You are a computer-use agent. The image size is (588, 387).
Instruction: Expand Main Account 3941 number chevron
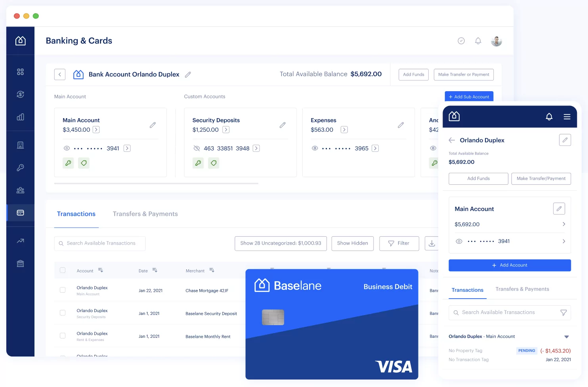[127, 148]
